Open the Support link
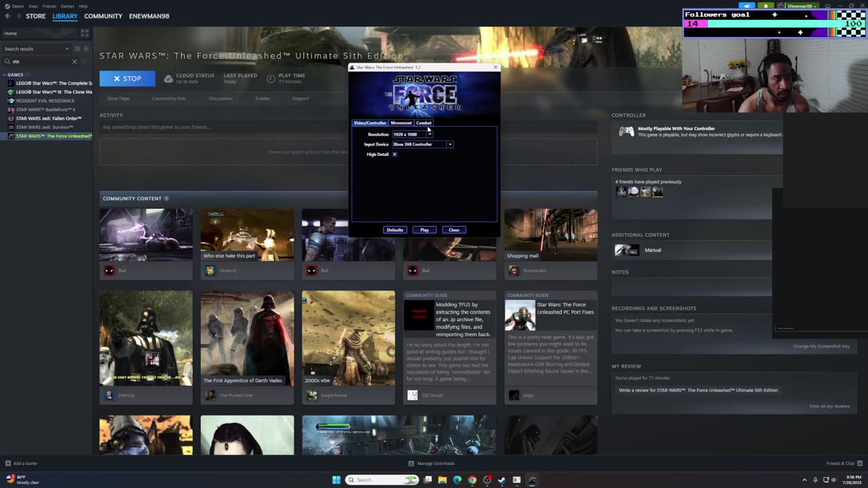The width and height of the screenshot is (868, 488). (x=300, y=98)
